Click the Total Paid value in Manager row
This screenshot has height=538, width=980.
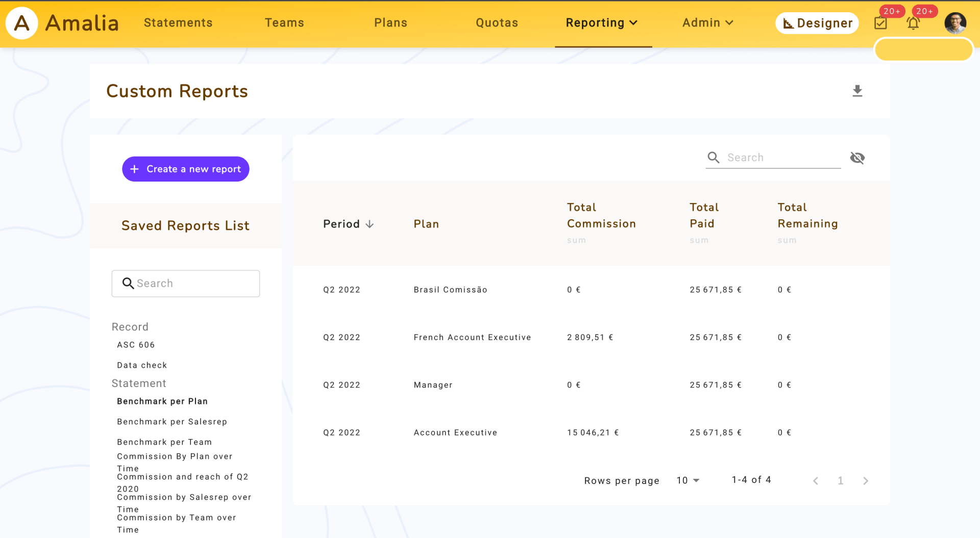pyautogui.click(x=716, y=385)
